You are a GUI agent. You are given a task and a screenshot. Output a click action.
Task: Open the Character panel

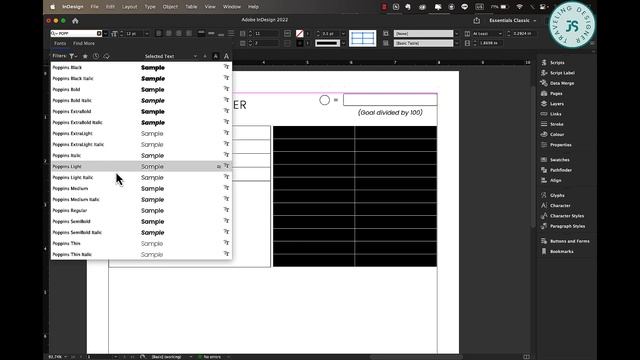point(556,205)
